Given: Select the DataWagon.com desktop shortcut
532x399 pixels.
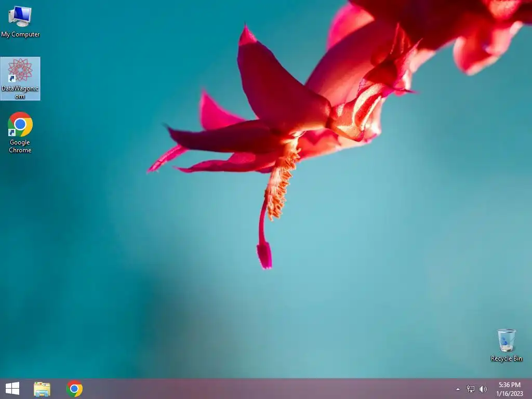Looking at the screenshot, I should click(x=20, y=79).
